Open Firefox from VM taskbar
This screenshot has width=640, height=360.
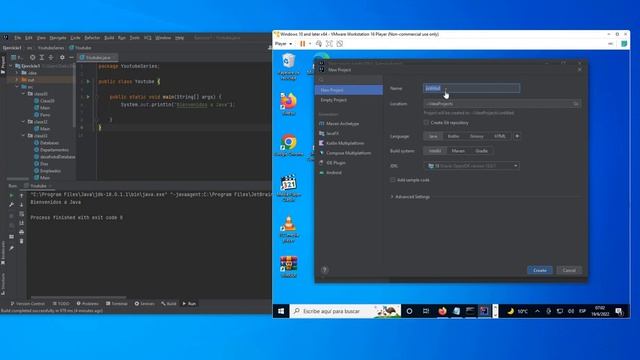pyautogui.click(x=442, y=311)
